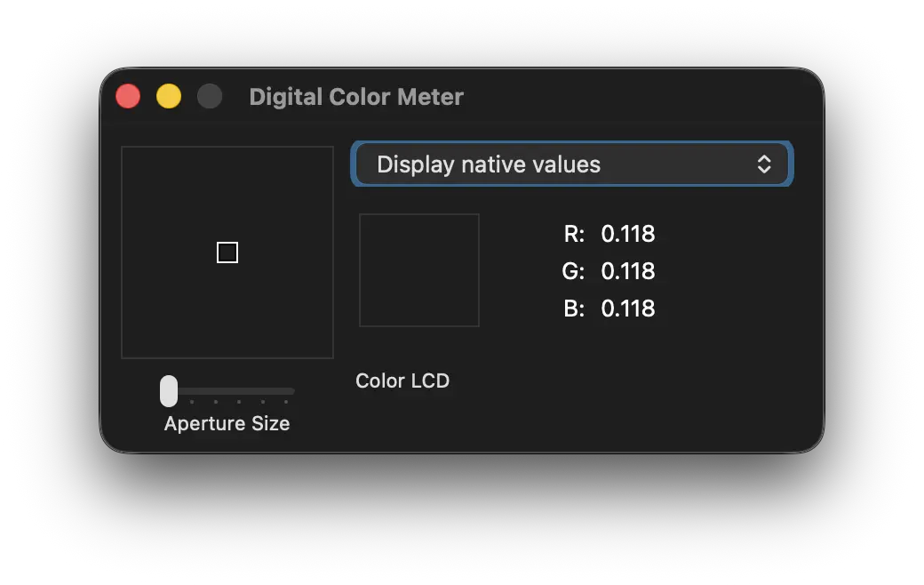Screen dimensions: 924x585
Task: Minimize the window with the yellow button
Action: click(169, 96)
